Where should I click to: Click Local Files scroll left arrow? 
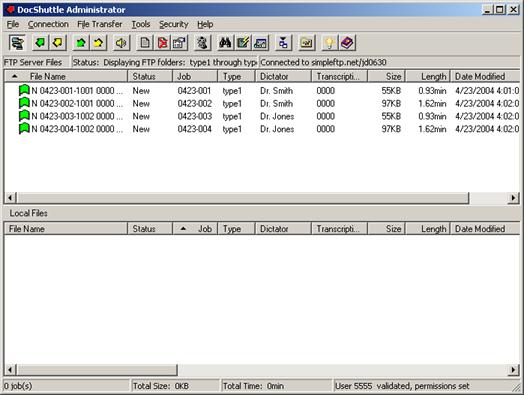click(x=10, y=370)
